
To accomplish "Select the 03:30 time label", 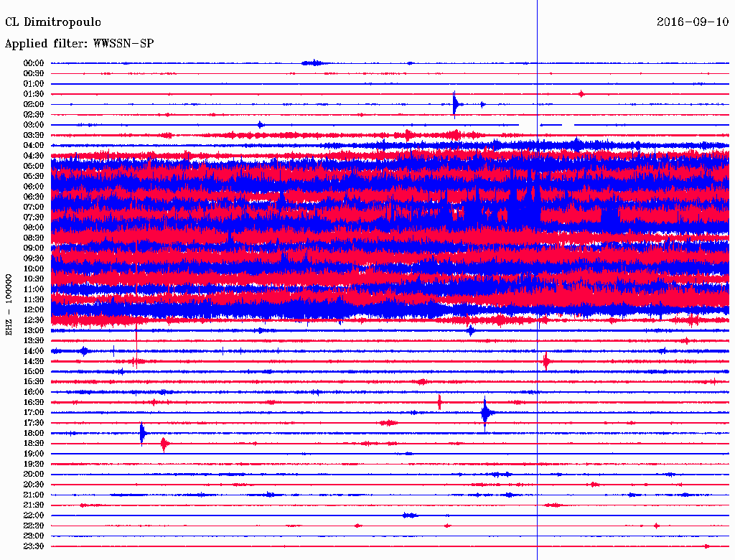I will [34, 136].
